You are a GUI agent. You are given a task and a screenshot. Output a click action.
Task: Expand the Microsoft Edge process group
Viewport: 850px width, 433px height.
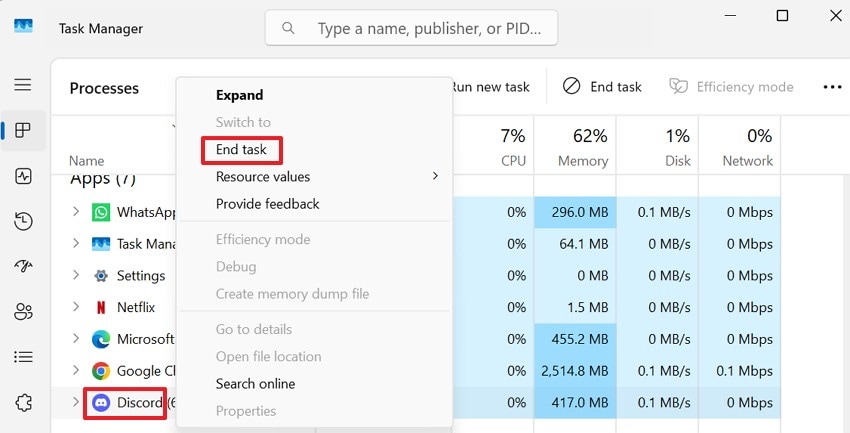(x=76, y=339)
